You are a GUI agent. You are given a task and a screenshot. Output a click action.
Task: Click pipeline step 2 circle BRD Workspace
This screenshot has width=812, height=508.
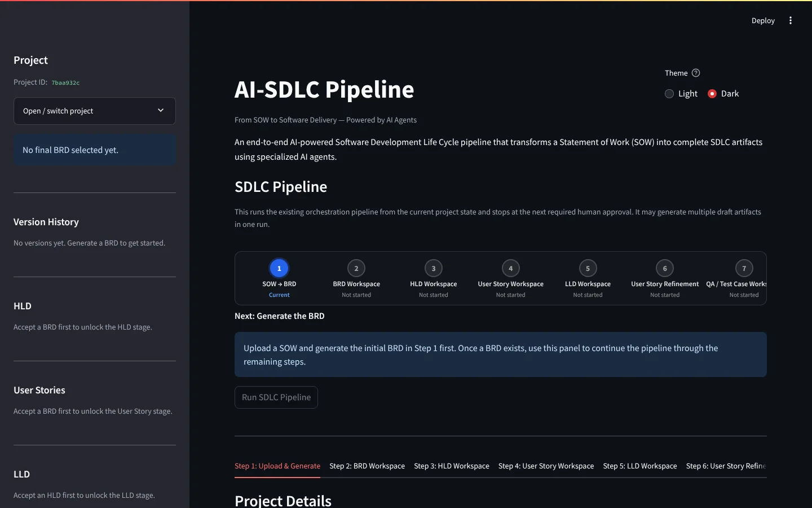(x=356, y=268)
